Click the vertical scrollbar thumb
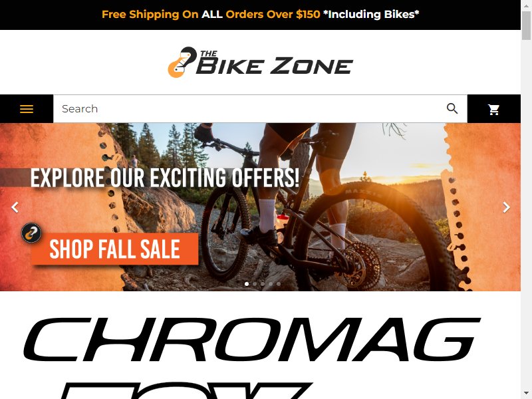532x399 pixels. tap(526, 25)
